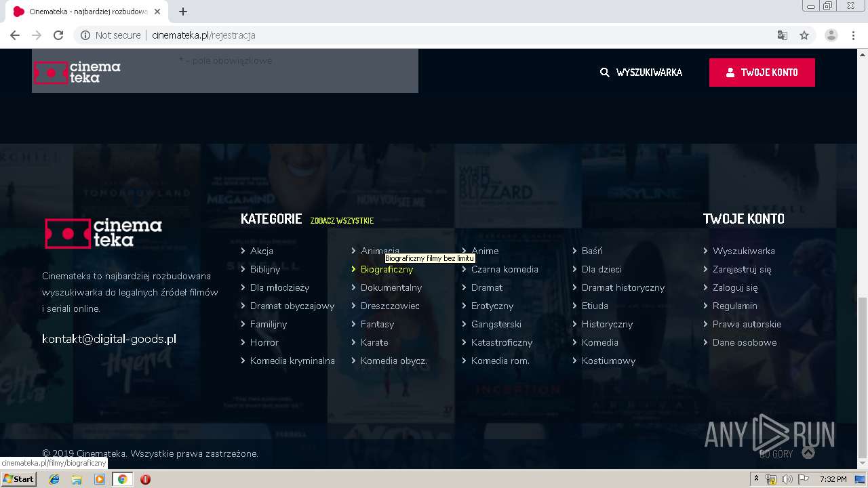Open the Fantasy category
Screen dimensions: 868x488
377,324
